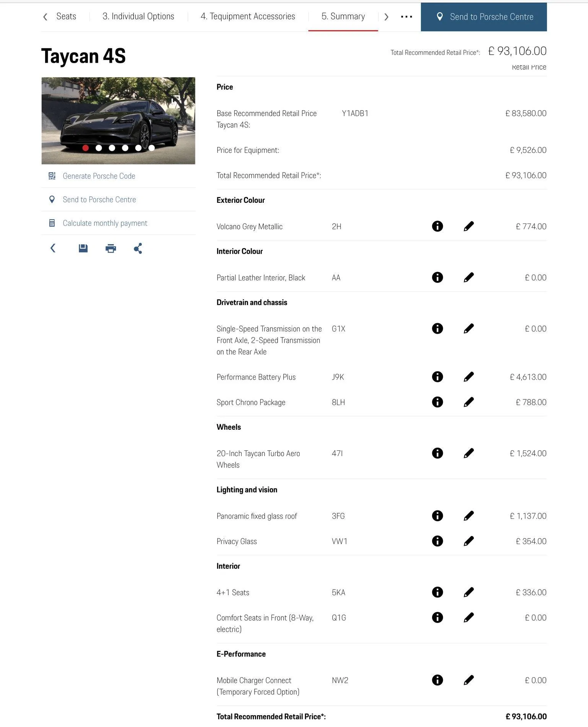Select the last car image carousel dot
The height and width of the screenshot is (727, 588).
[x=152, y=148]
